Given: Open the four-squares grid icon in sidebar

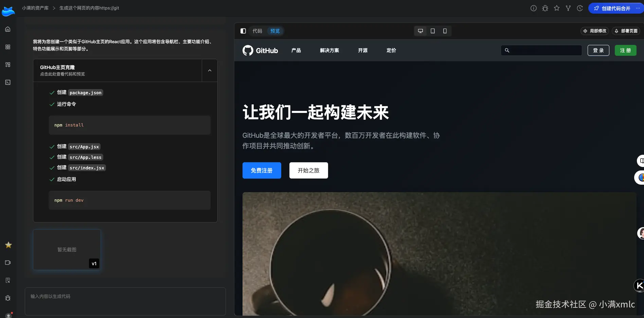Looking at the screenshot, I should [x=8, y=47].
